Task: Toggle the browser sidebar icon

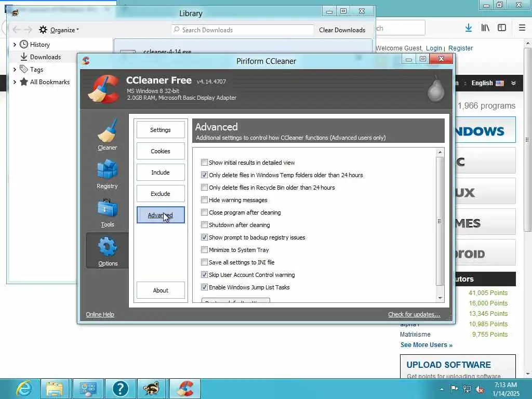Action: coord(502,28)
